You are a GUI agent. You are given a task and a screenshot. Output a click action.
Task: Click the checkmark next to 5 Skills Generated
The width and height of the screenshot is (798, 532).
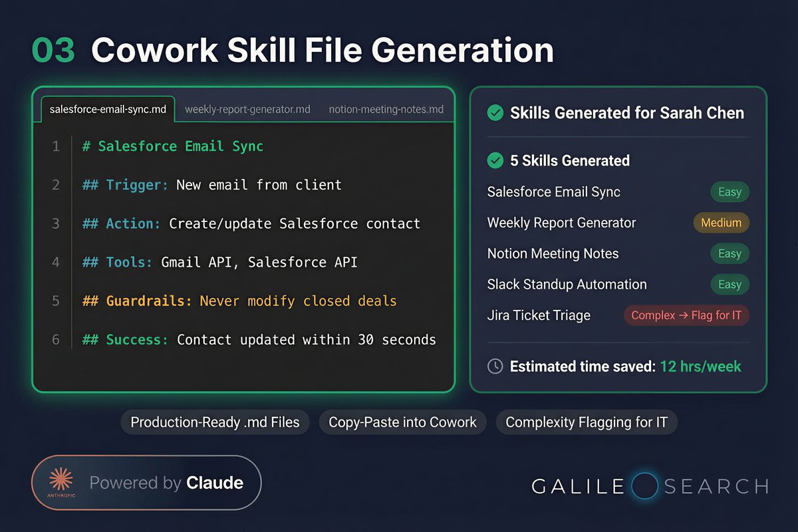[x=495, y=160]
